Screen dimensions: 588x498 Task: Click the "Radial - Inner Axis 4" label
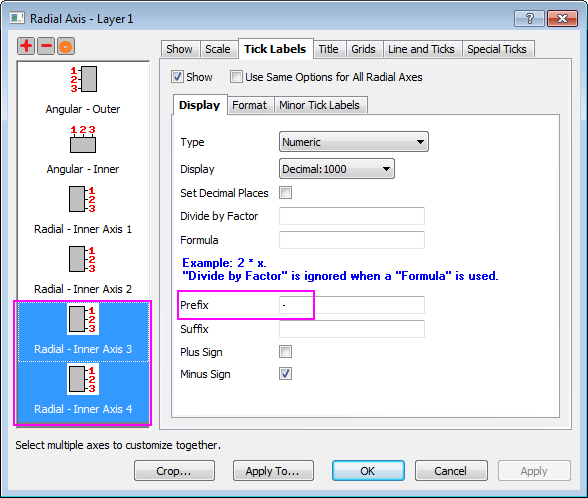point(83,409)
